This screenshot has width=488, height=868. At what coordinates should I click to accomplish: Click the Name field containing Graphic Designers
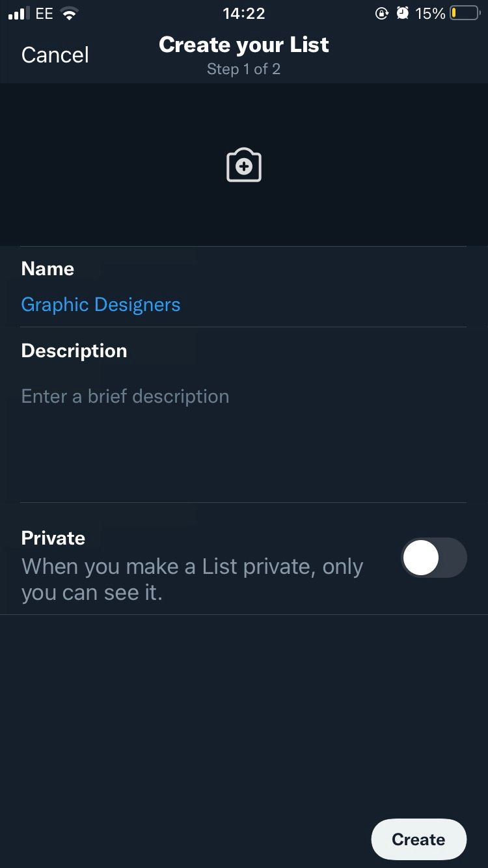[101, 305]
